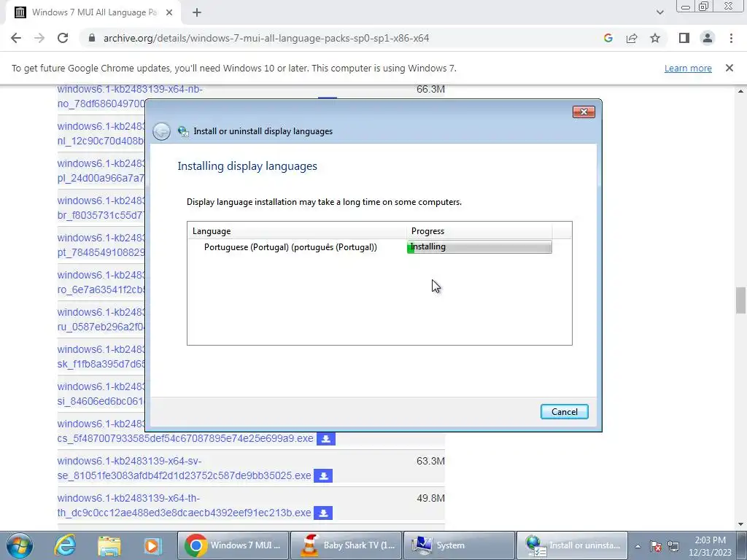The height and width of the screenshot is (560, 747).
Task: Switch to the System taskbar window
Action: click(460, 545)
